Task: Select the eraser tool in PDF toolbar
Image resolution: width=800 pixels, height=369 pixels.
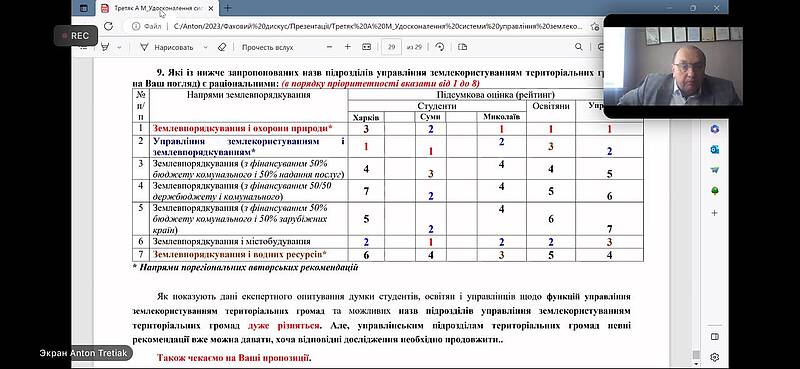Action: click(221, 47)
